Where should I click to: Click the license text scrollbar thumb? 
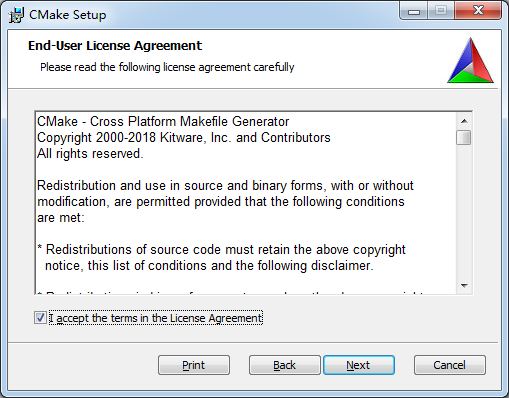(x=464, y=137)
